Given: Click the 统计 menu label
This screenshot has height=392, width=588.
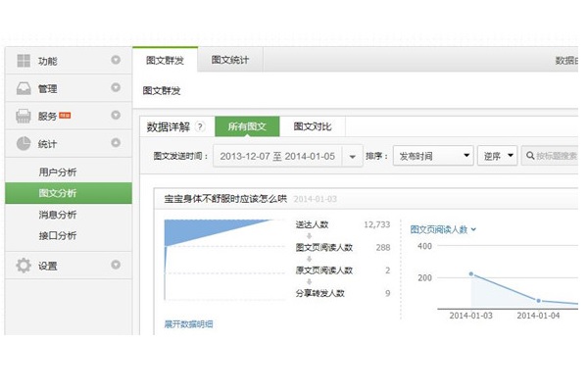Looking at the screenshot, I should coord(48,144).
